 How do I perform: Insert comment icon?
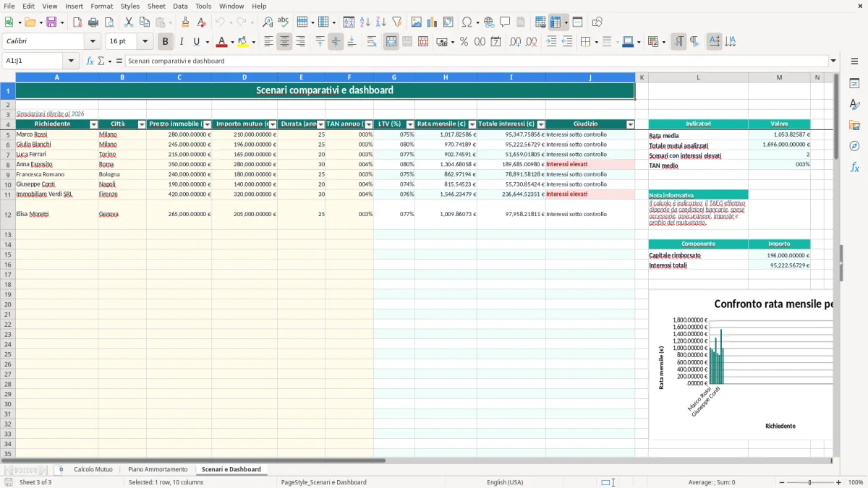coord(505,22)
